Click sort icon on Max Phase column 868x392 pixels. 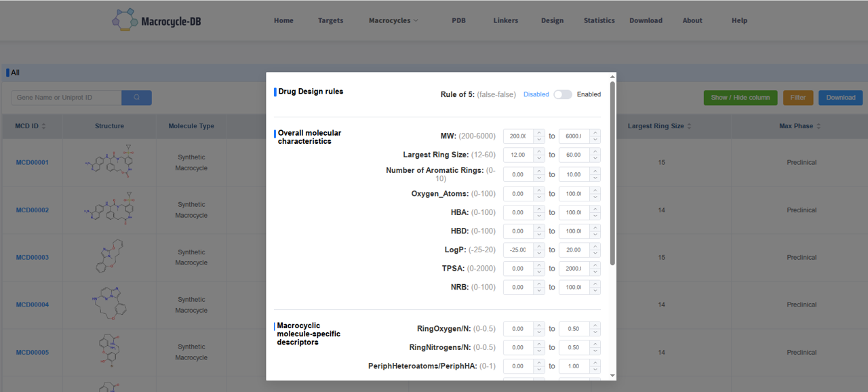pyautogui.click(x=818, y=126)
